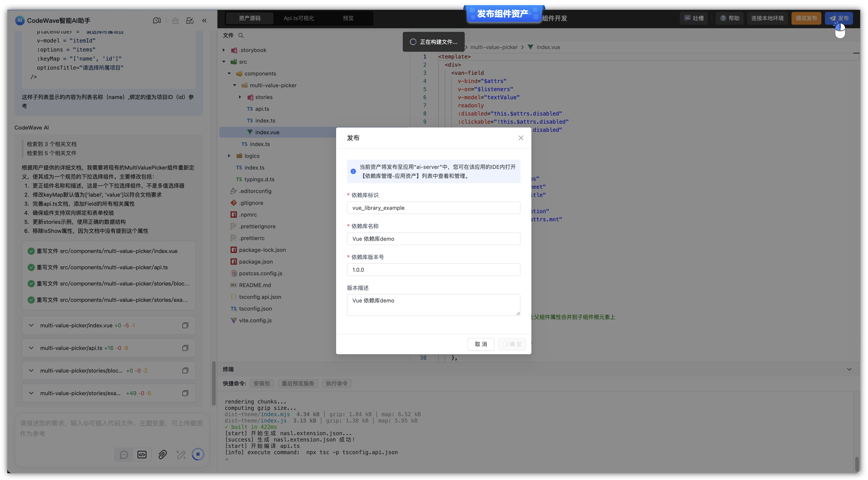This screenshot has height=480, width=868.
Task: Switch to the 预览 tab
Action: tap(348, 18)
